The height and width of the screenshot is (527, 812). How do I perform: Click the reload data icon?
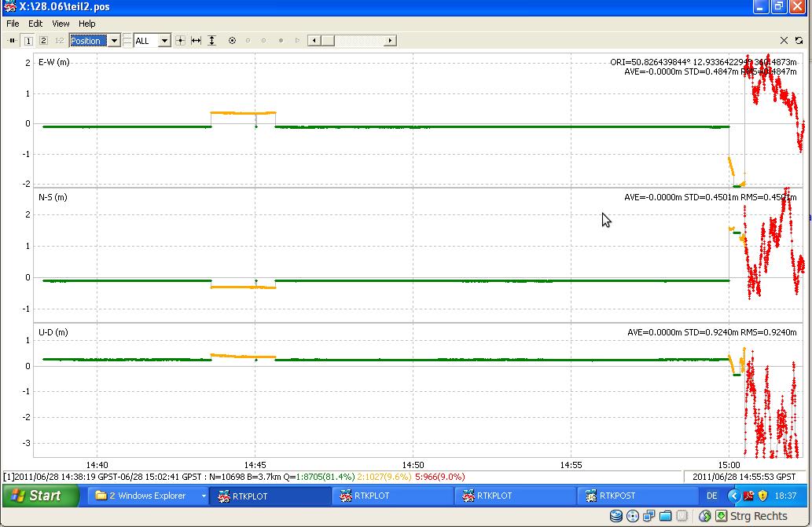tap(799, 40)
